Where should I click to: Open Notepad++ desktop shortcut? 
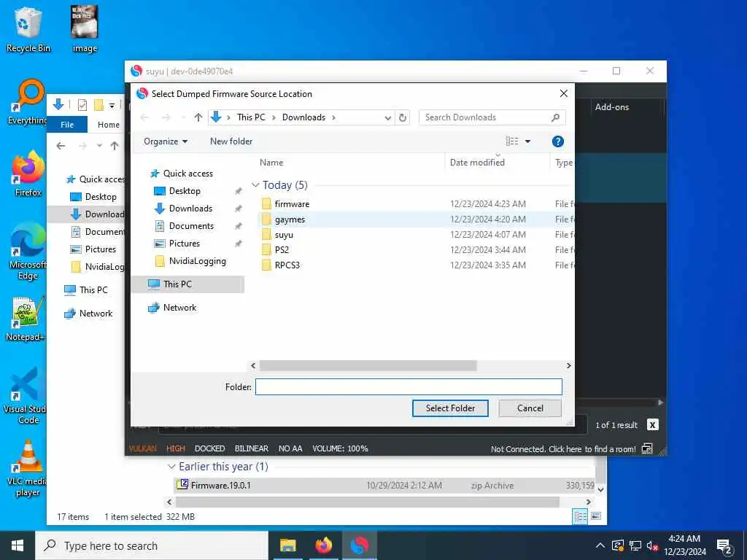pos(26,319)
